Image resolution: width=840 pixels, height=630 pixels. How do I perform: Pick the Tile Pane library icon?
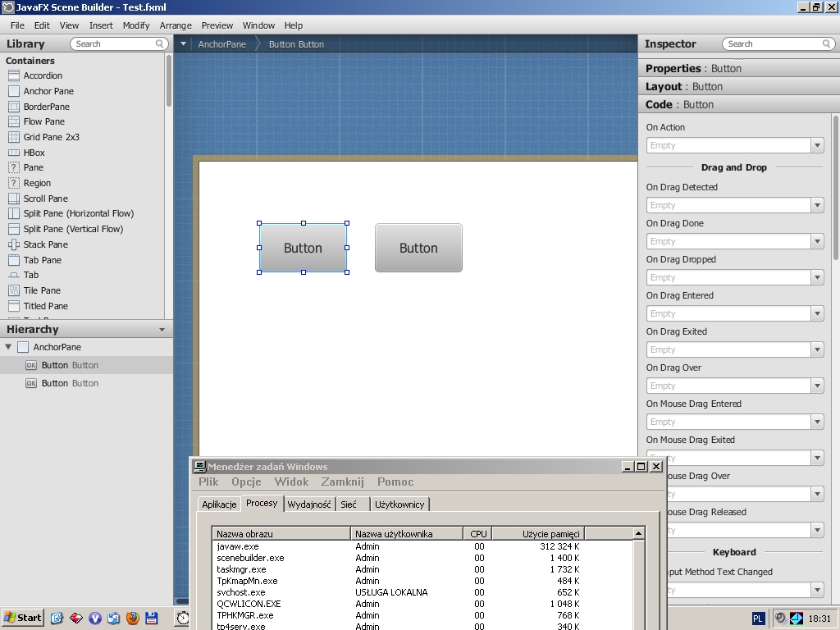[14, 290]
